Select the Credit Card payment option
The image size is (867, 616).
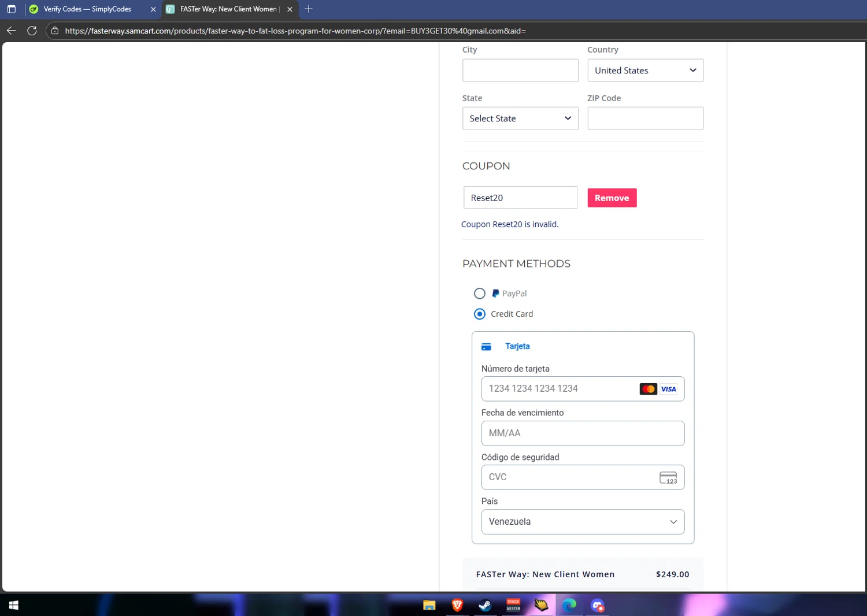tap(480, 314)
